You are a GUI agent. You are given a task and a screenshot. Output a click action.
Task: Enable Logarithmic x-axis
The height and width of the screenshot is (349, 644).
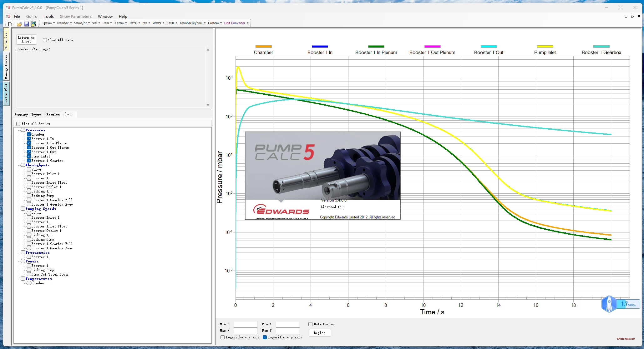point(222,337)
